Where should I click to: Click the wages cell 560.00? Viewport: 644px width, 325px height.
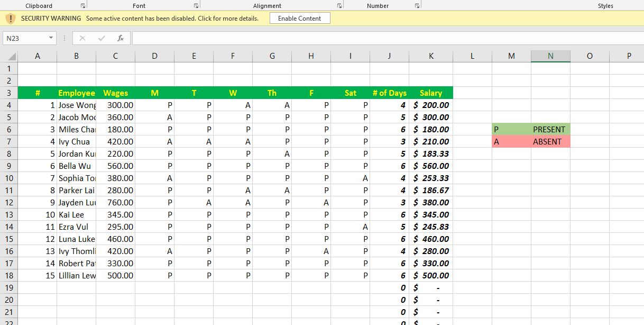[116, 166]
